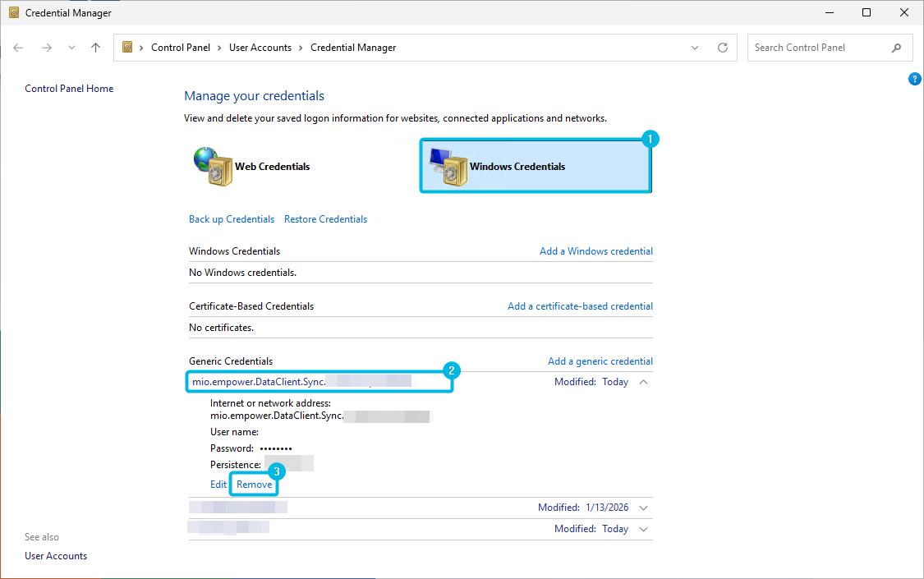Go back with the Back arrow
The height and width of the screenshot is (579, 924).
click(x=18, y=48)
